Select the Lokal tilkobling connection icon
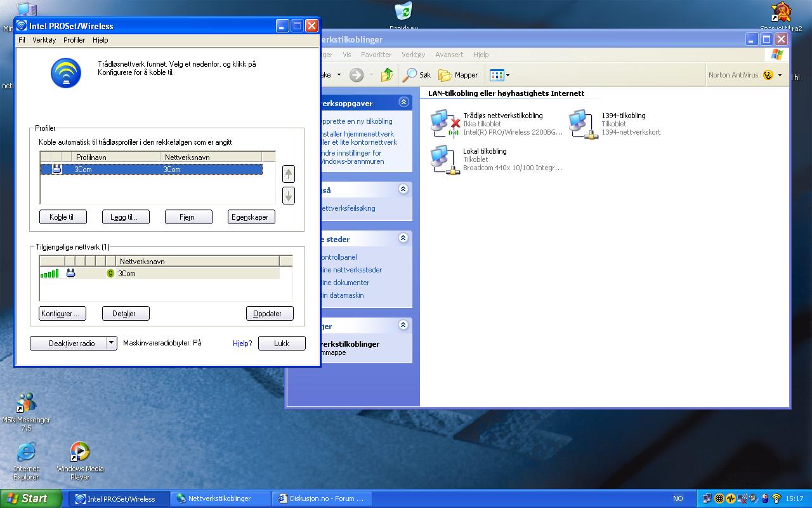This screenshot has width=812, height=508. click(445, 159)
